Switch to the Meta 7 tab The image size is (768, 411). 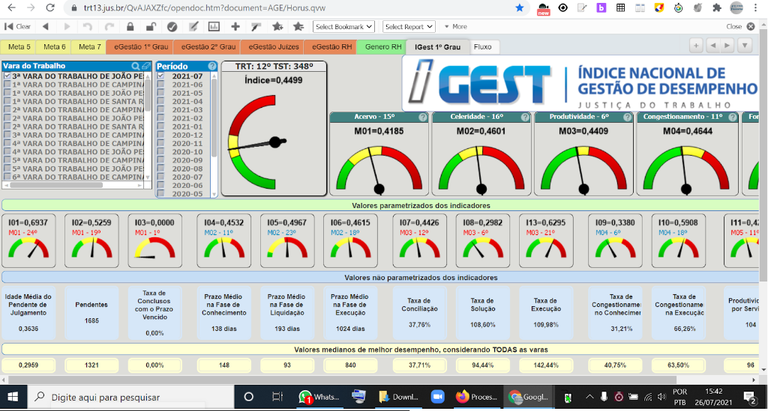pyautogui.click(x=90, y=47)
